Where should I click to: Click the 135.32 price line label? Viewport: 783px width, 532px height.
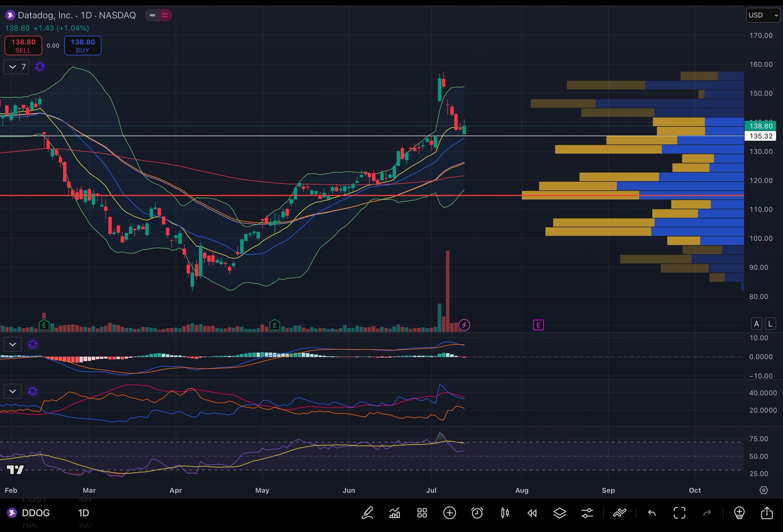pyautogui.click(x=760, y=136)
